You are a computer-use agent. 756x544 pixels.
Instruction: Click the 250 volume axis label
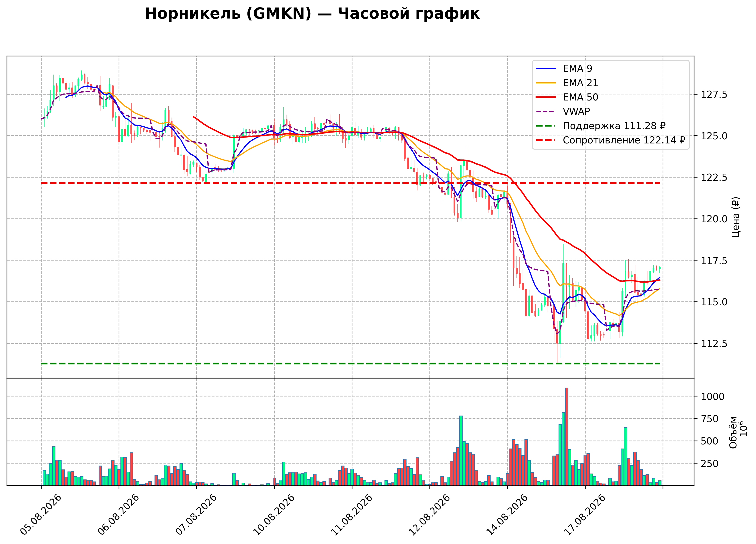coord(710,464)
